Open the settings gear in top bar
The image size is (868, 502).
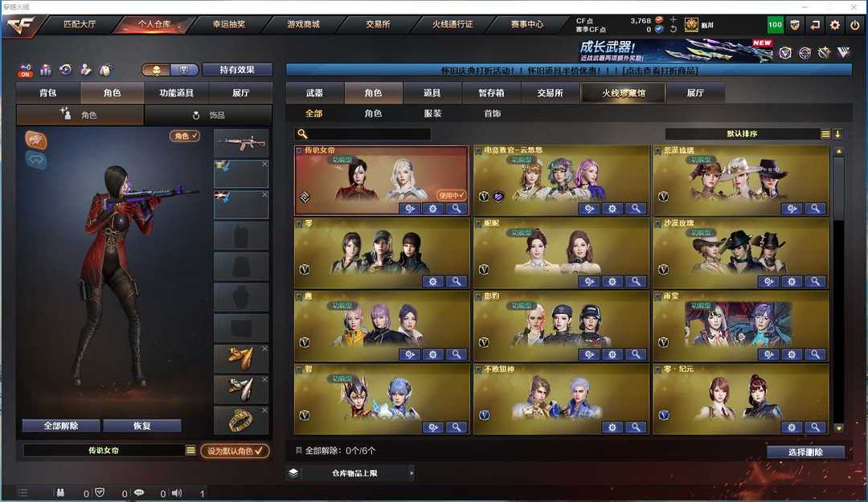point(835,25)
